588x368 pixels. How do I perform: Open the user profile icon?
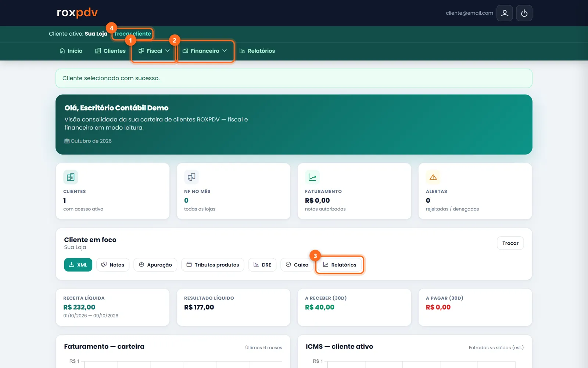[505, 13]
